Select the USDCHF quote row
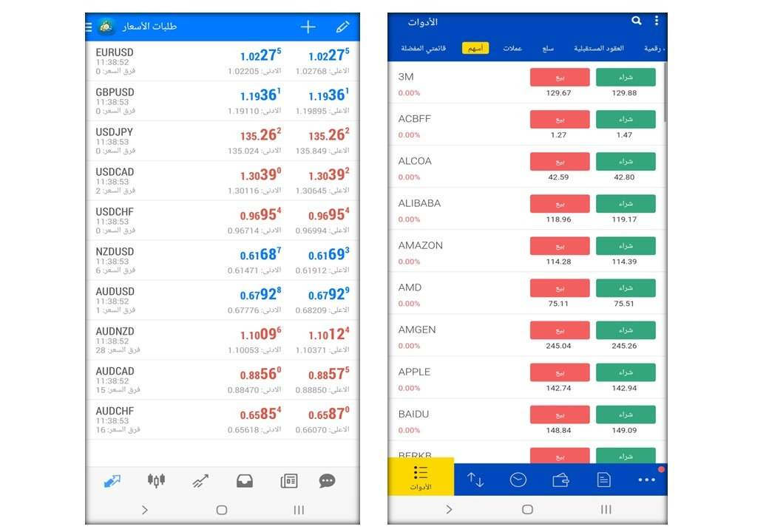This screenshot has width=769, height=532. click(x=223, y=220)
